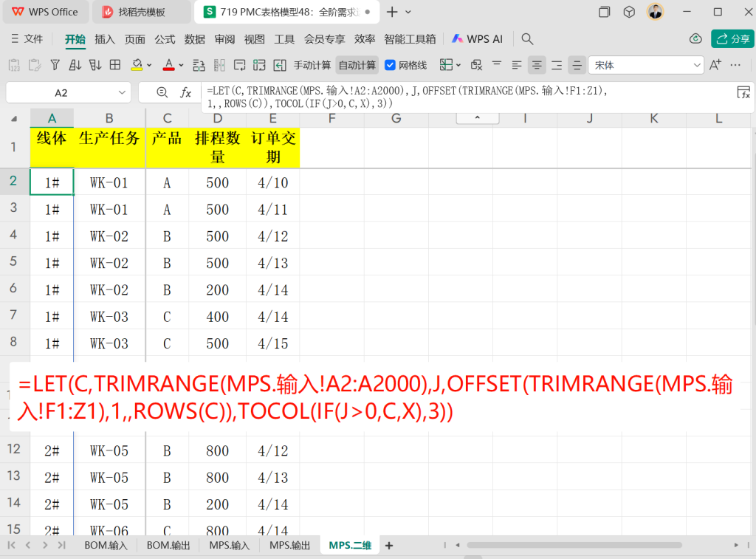The image size is (756, 559).
Task: Click the user avatar icon
Action: tap(655, 12)
